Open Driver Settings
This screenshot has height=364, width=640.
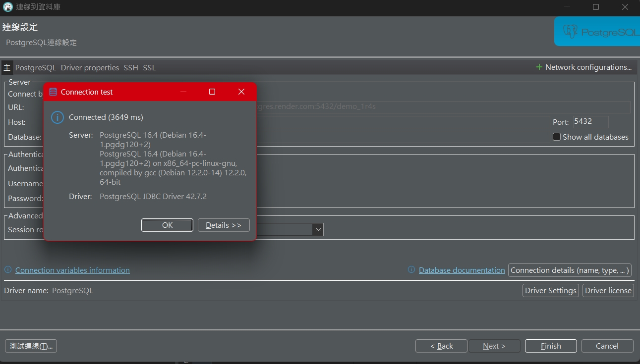pos(551,291)
